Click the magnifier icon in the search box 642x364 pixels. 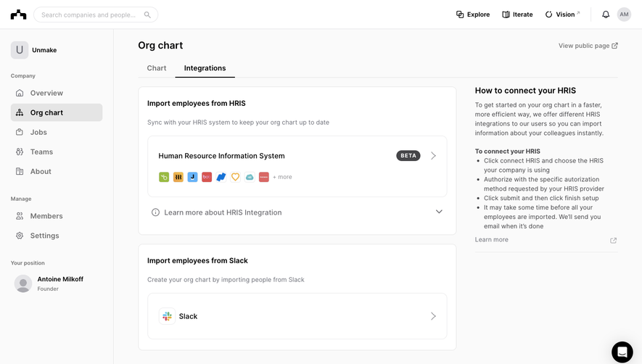click(147, 15)
